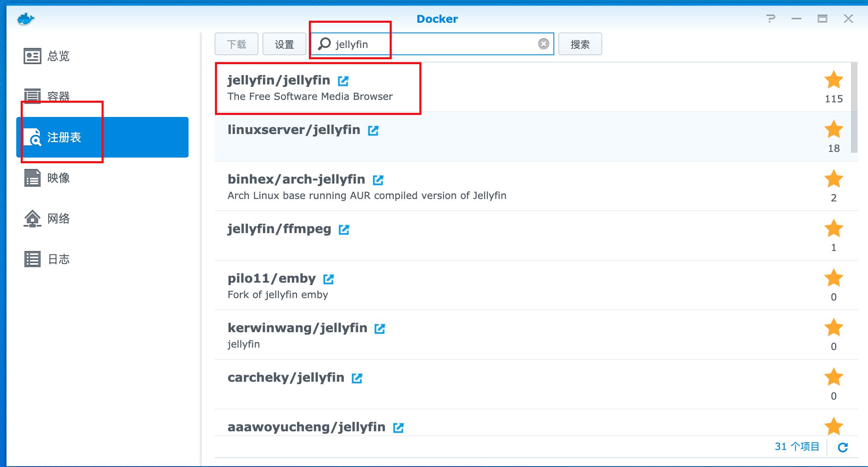
Task: Open the Network (网络) sidebar section
Action: pos(102,218)
